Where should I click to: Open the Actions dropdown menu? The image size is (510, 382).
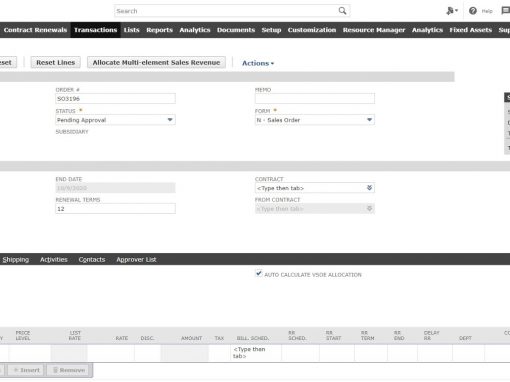coord(258,63)
